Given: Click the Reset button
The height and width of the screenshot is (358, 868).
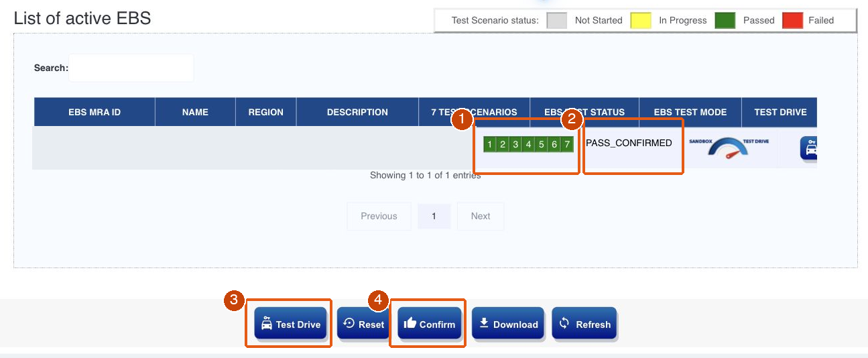Looking at the screenshot, I should click(x=363, y=324).
